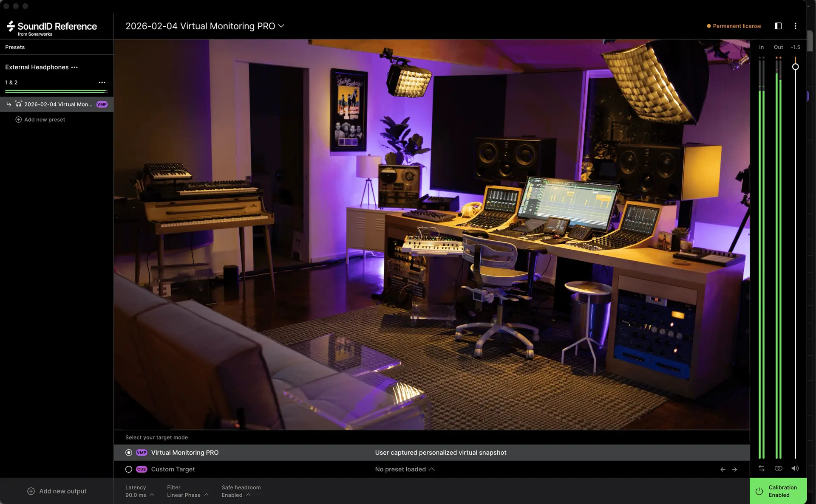Open the Filter Linear Phase menu

(187, 495)
